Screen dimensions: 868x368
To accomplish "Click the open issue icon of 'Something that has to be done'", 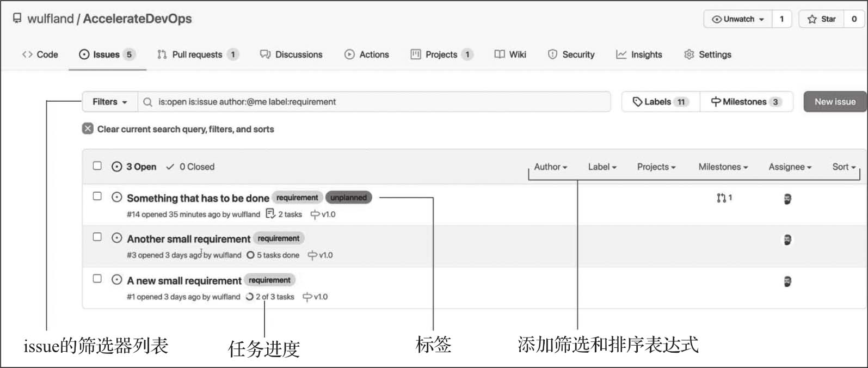I will [116, 197].
